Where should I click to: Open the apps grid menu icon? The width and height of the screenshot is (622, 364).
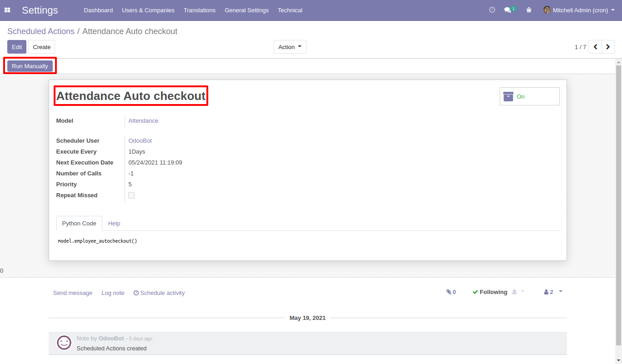coord(7,10)
